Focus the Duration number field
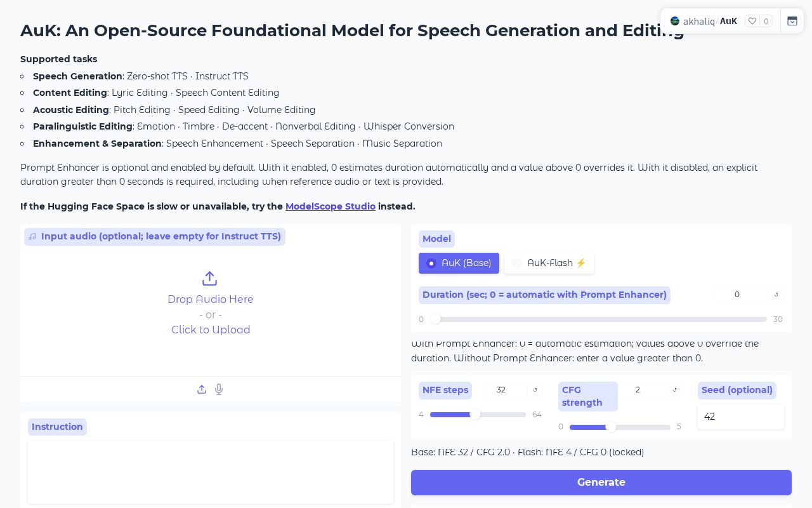 (x=740, y=295)
